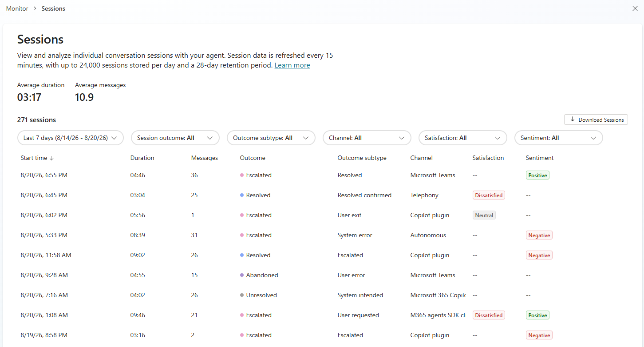This screenshot has width=644, height=347.
Task: Click the Satisfaction column header
Action: click(x=488, y=158)
